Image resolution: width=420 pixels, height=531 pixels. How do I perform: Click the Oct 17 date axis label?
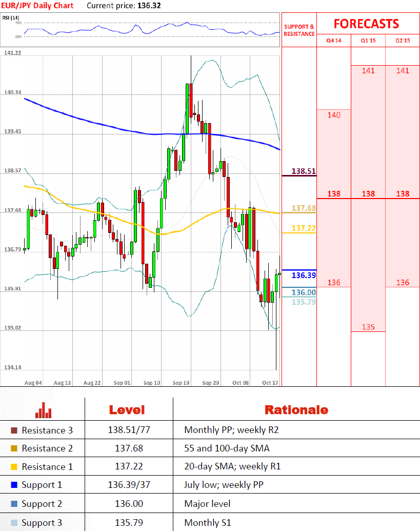tap(270, 383)
